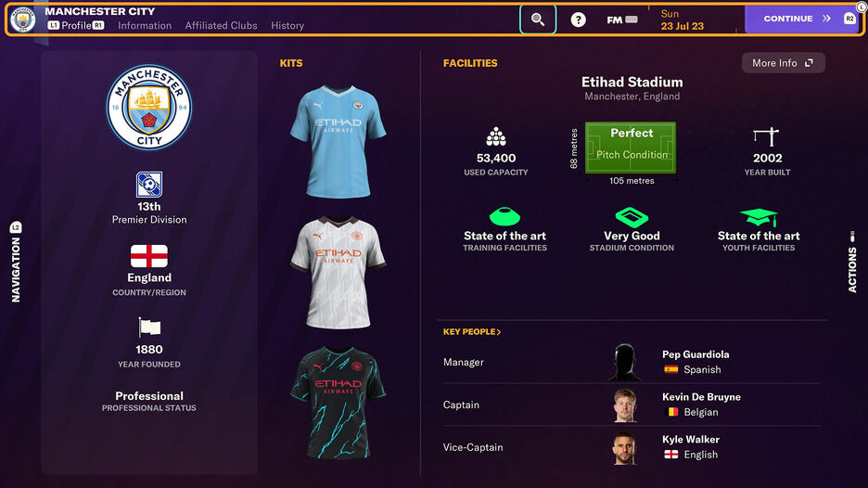Expand the Navigation side panel

(x=16, y=263)
